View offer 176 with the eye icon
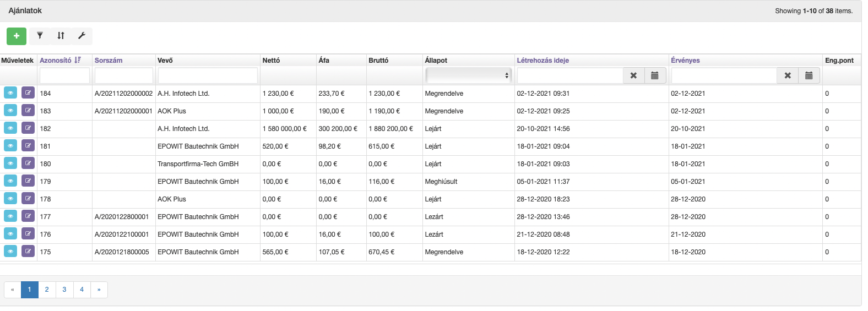Image resolution: width=868 pixels, height=311 pixels. [x=10, y=234]
